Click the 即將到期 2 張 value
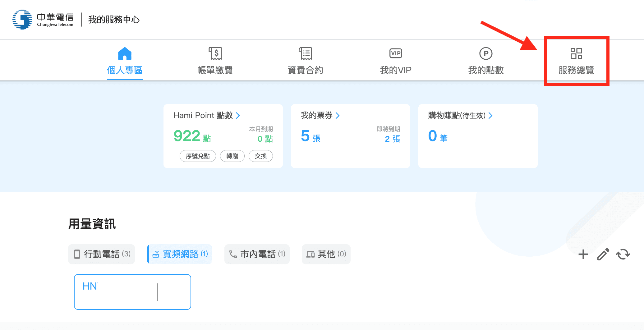 point(393,139)
